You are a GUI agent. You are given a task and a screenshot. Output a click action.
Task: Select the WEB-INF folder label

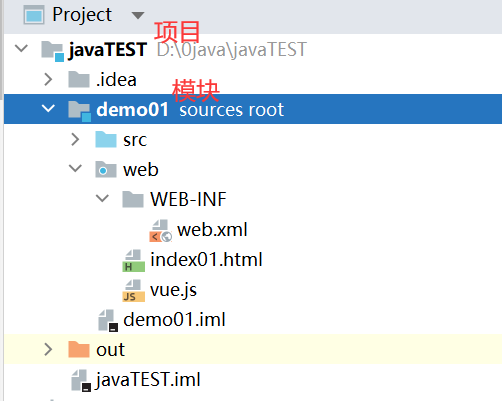point(188,199)
